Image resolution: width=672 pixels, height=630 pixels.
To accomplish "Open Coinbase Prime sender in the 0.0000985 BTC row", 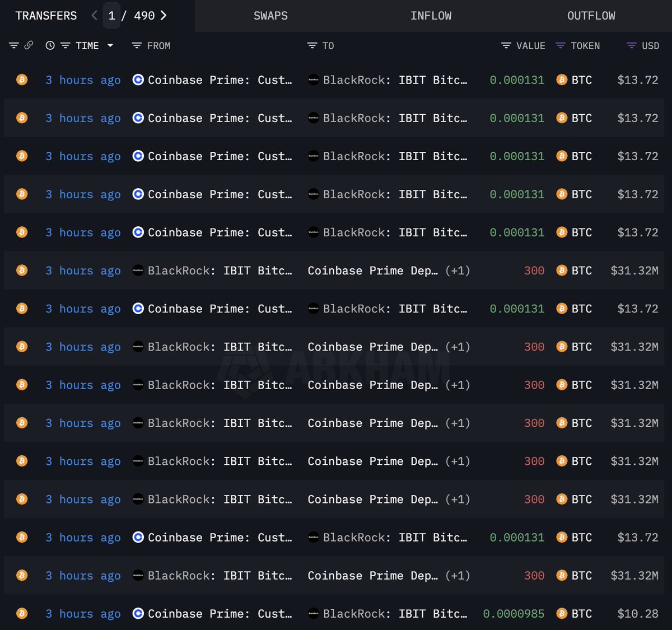I will click(x=220, y=614).
